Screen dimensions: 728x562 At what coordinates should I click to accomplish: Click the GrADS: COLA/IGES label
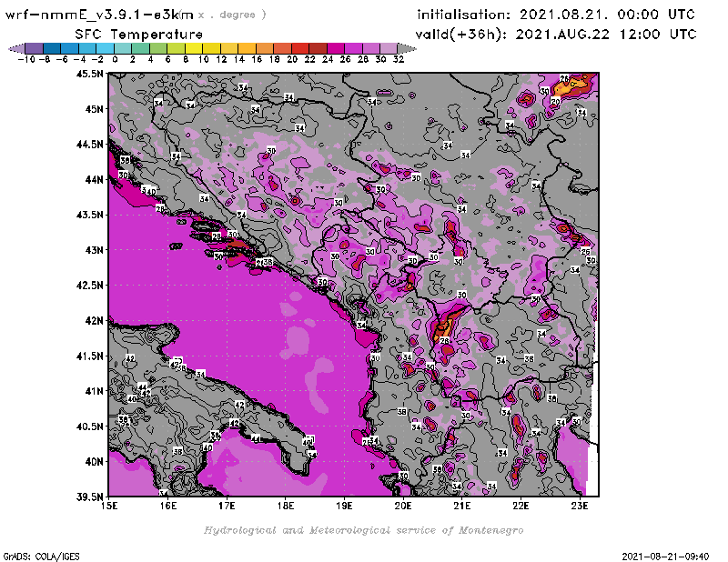coord(32,555)
